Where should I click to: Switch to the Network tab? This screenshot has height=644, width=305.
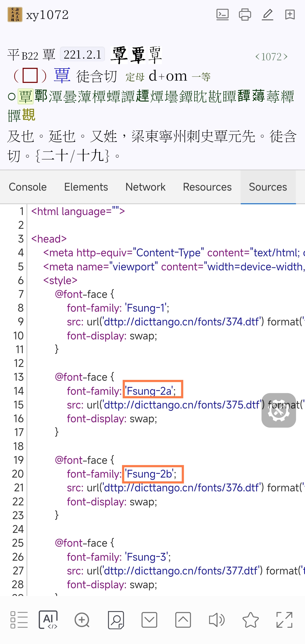pyautogui.click(x=145, y=187)
